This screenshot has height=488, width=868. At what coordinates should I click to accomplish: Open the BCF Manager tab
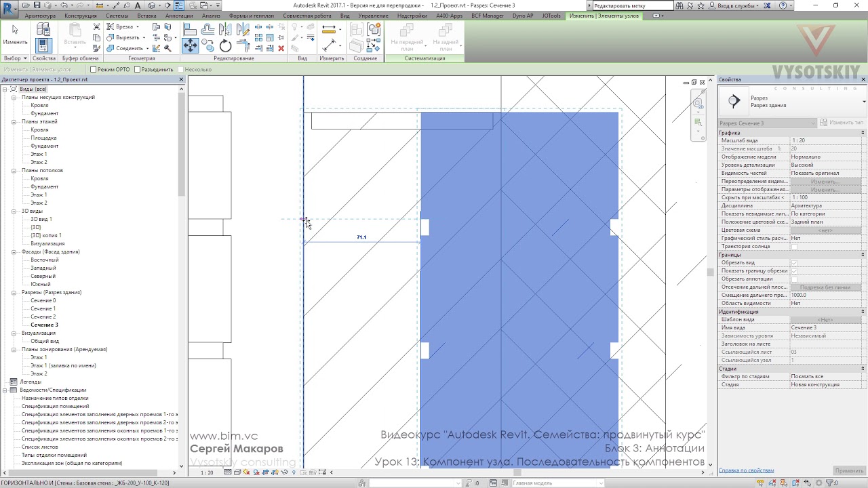point(488,16)
